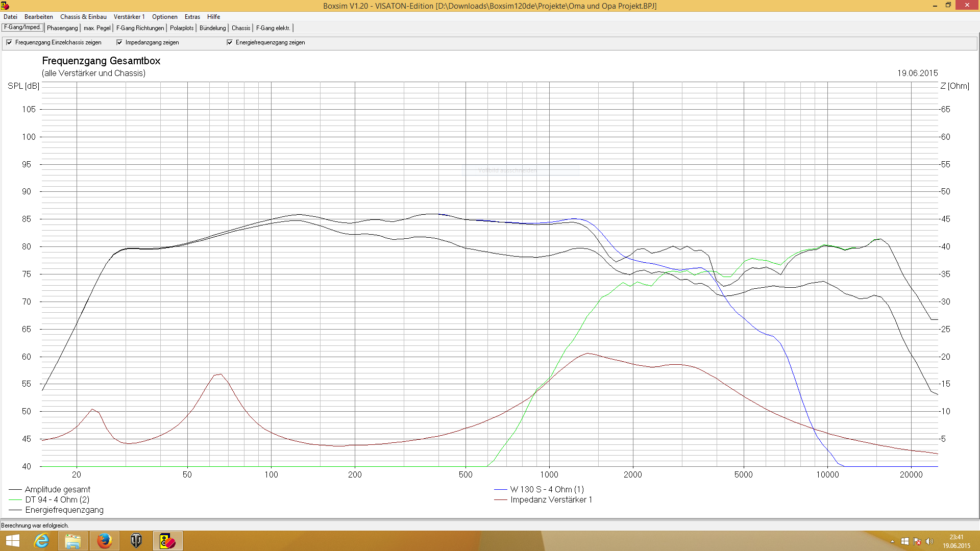Open the Datei menu
The height and width of the screenshot is (551, 980).
10,17
